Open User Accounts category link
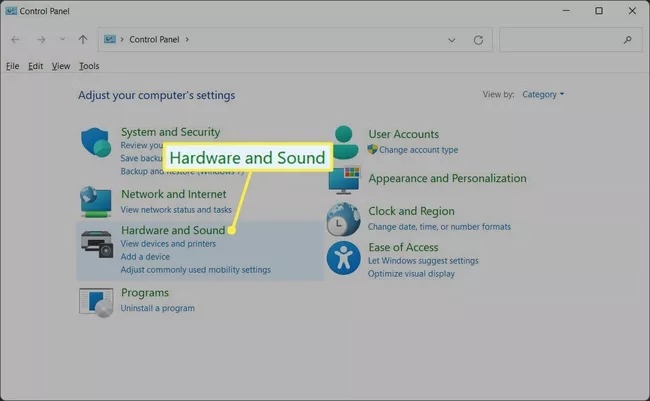This screenshot has height=401, width=650. (x=403, y=134)
